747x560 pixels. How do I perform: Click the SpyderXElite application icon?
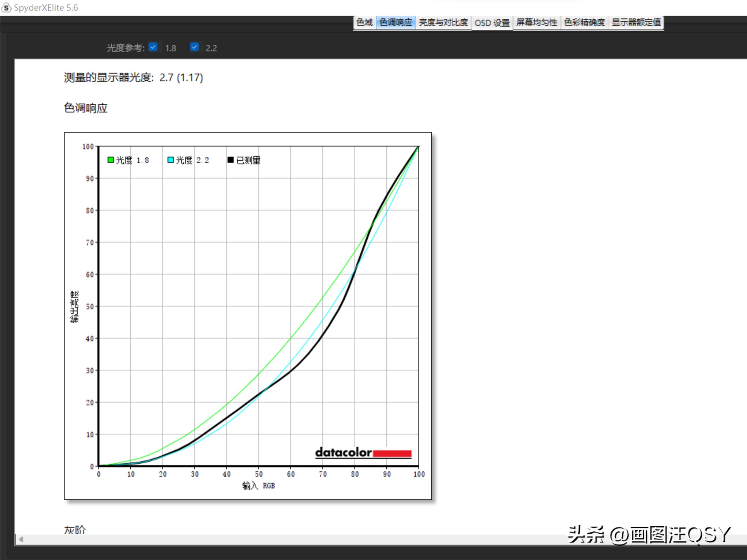click(7, 8)
